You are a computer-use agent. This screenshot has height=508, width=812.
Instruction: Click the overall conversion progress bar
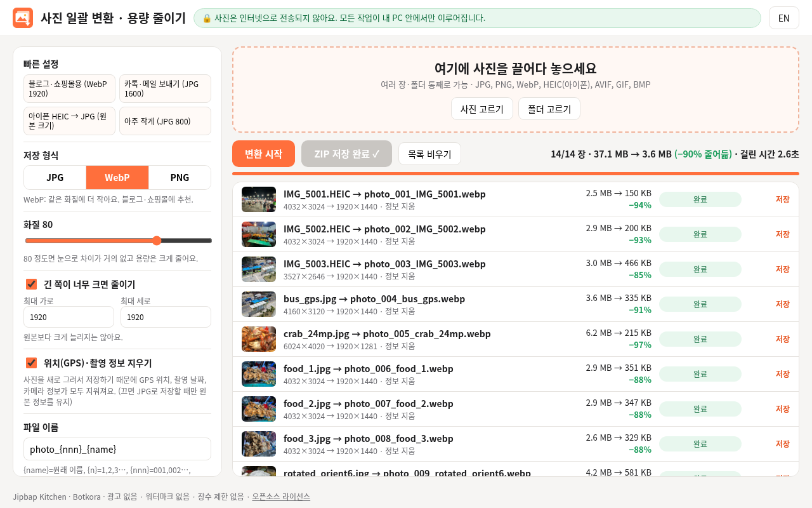coord(516,173)
